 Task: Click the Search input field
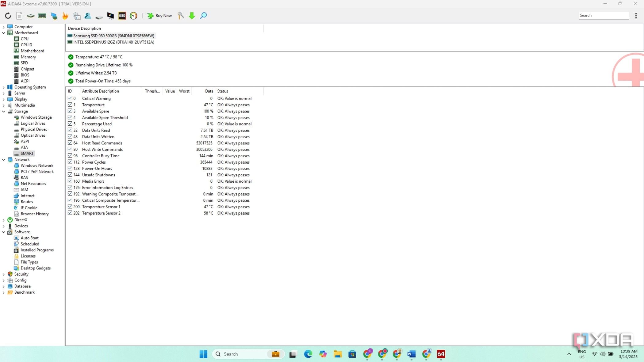point(604,15)
